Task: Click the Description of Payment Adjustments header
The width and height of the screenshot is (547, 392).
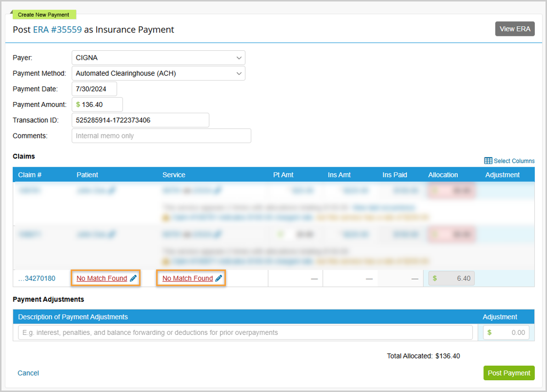Action: (73, 317)
